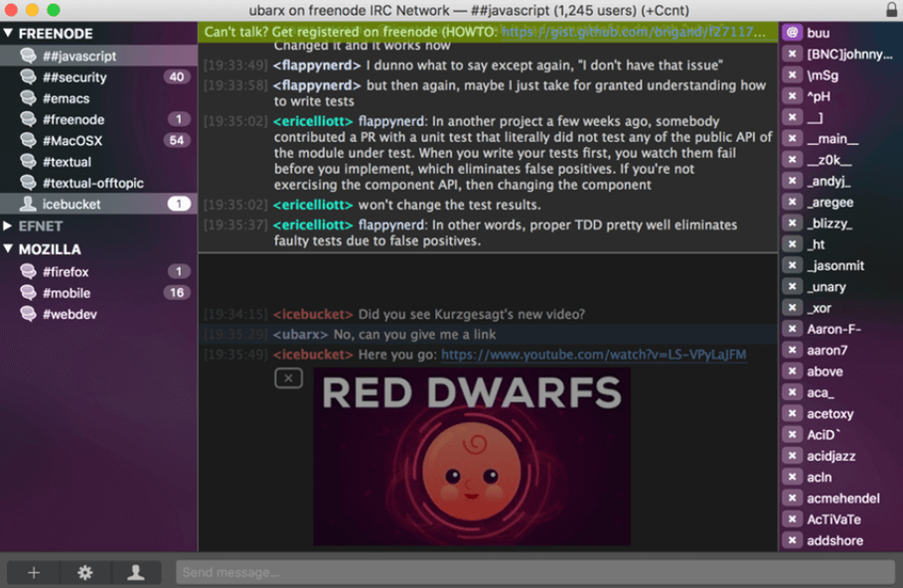This screenshot has width=903, height=588.
Task: Select user AciD` in user list
Action: (x=840, y=435)
